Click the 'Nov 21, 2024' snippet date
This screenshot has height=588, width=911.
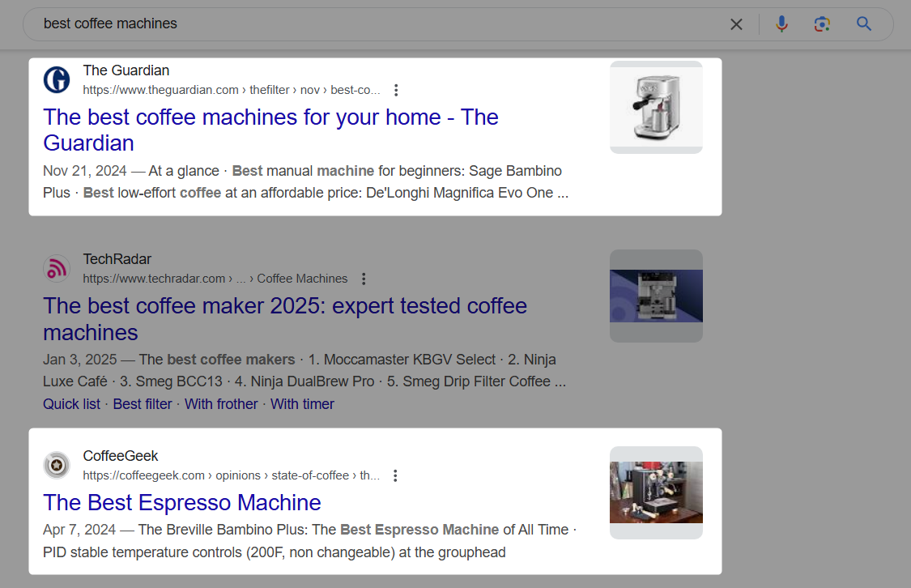(85, 171)
